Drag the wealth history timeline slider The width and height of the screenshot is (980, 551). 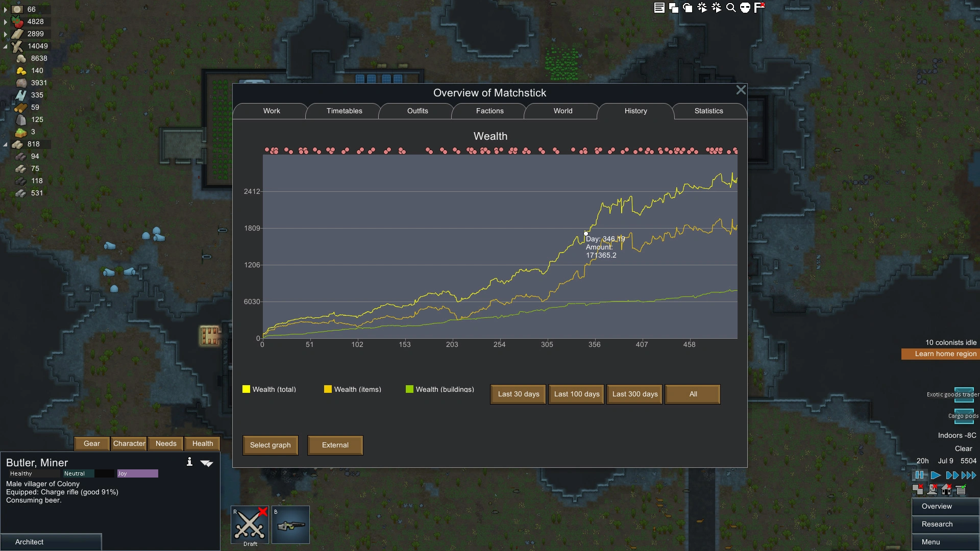pyautogui.click(x=584, y=234)
